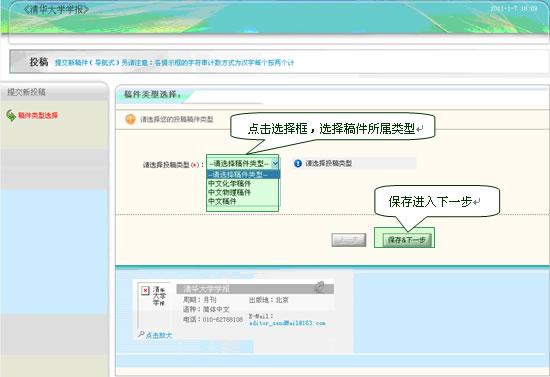Click 《清华大学学报》 title in banner
The height and width of the screenshot is (377, 550).
(56, 9)
